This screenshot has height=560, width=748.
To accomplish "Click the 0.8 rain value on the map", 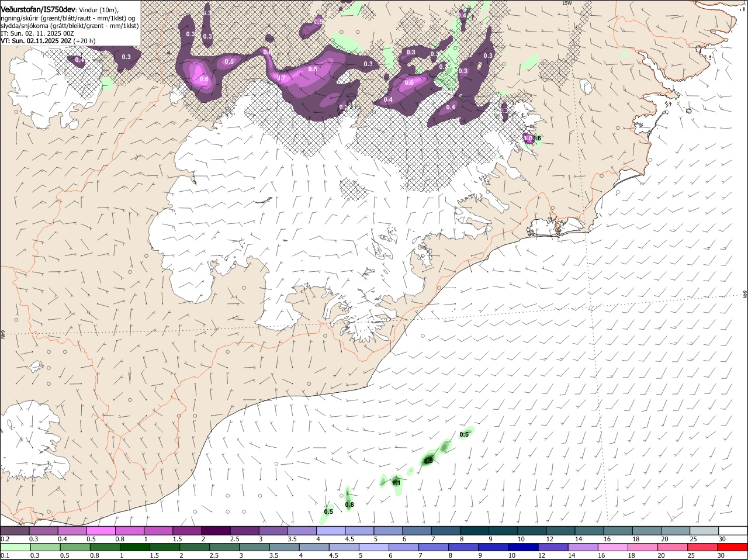I will 349,504.
